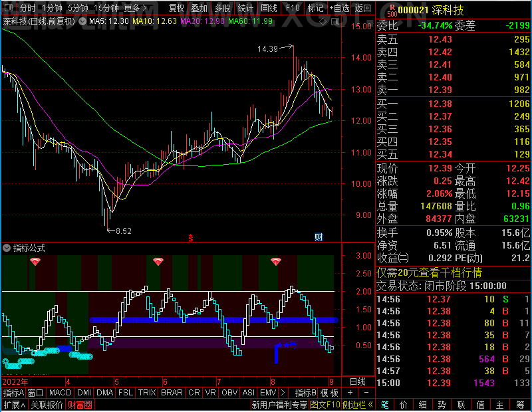Select the 15分钟 period
The width and height of the screenshot is (532, 412).
pos(106,8)
